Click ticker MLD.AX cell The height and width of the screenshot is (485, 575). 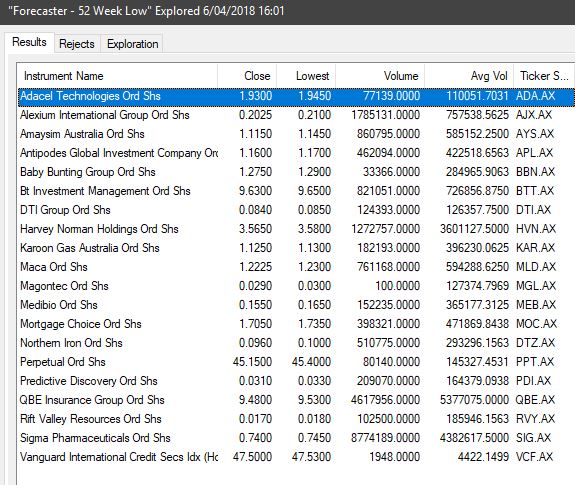click(536, 267)
